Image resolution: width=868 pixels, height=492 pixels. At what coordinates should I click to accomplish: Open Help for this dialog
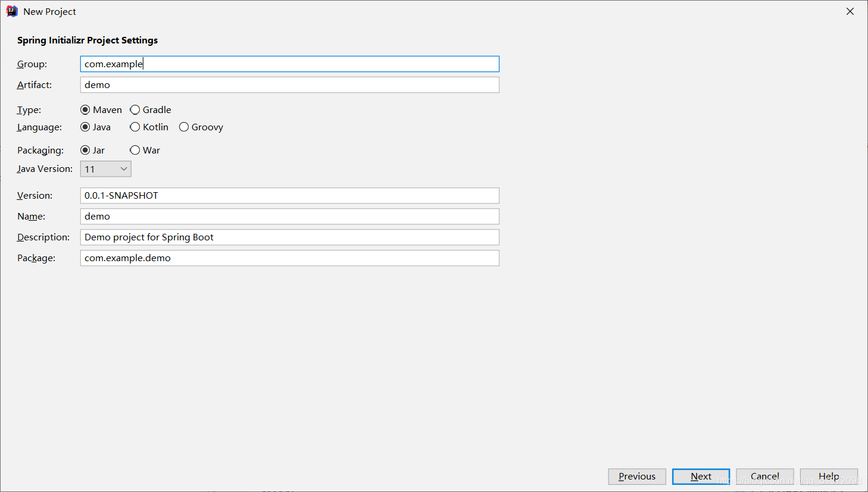pyautogui.click(x=829, y=477)
